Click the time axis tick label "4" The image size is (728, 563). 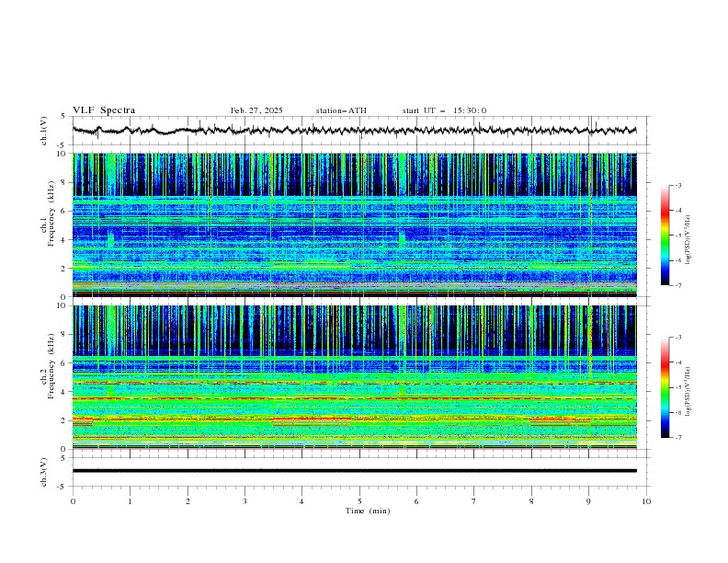click(x=301, y=501)
